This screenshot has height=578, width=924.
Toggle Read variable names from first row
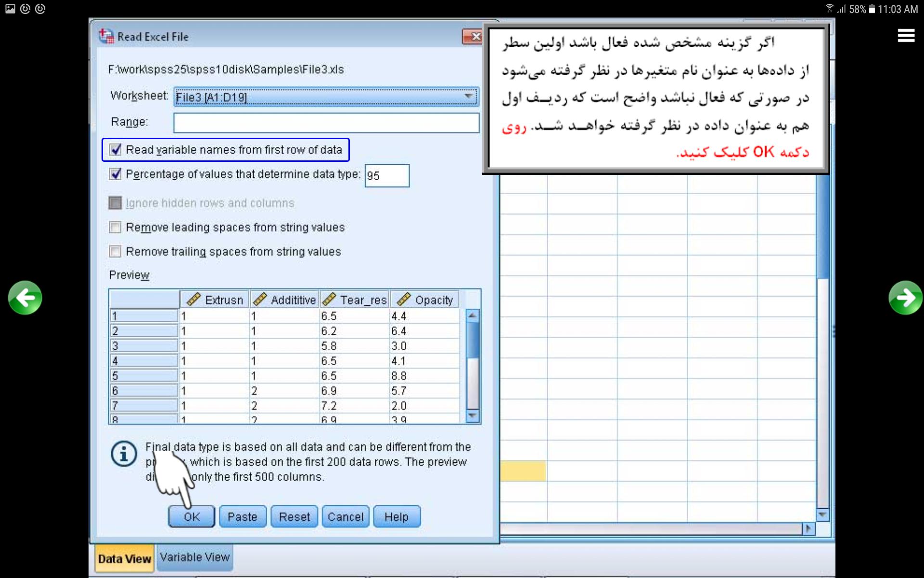click(x=115, y=149)
